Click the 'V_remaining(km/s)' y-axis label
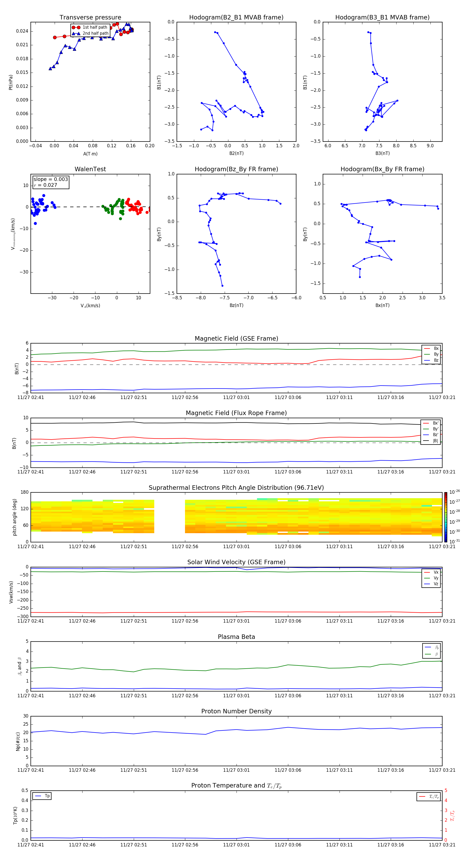 pyautogui.click(x=13, y=234)
